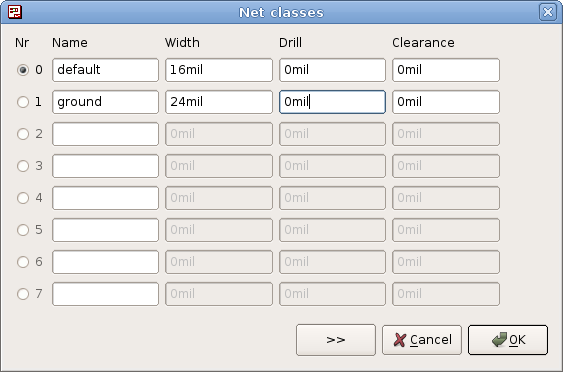Click the 'Net classes' window title
Viewport: 563px width, 372px height.
pos(281,13)
